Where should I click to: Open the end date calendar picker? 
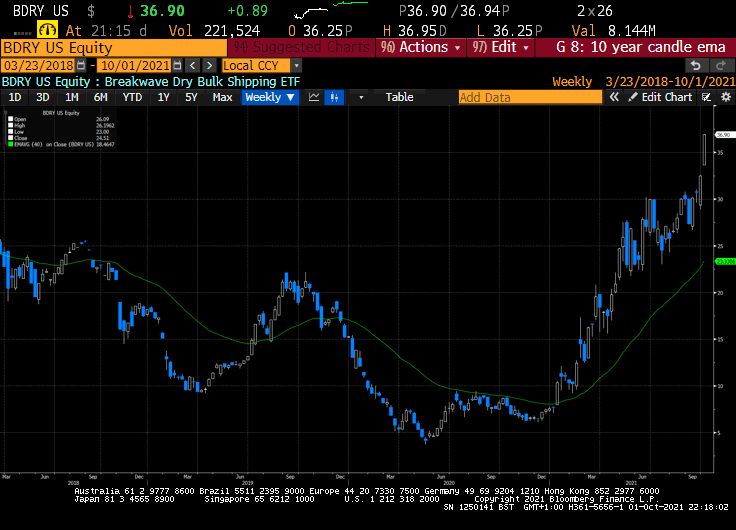[177, 65]
